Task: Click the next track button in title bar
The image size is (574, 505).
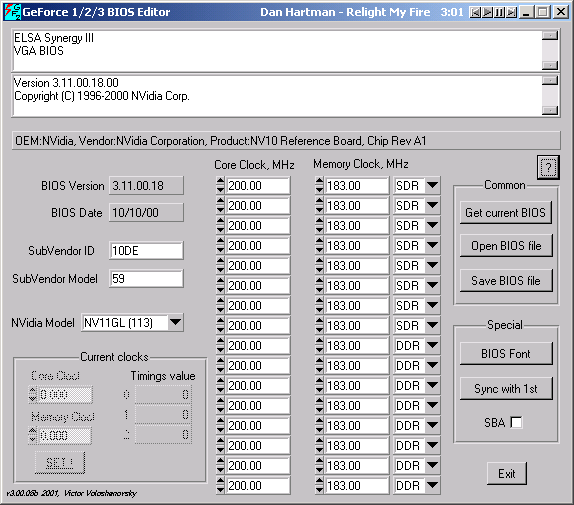Action: tap(511, 12)
